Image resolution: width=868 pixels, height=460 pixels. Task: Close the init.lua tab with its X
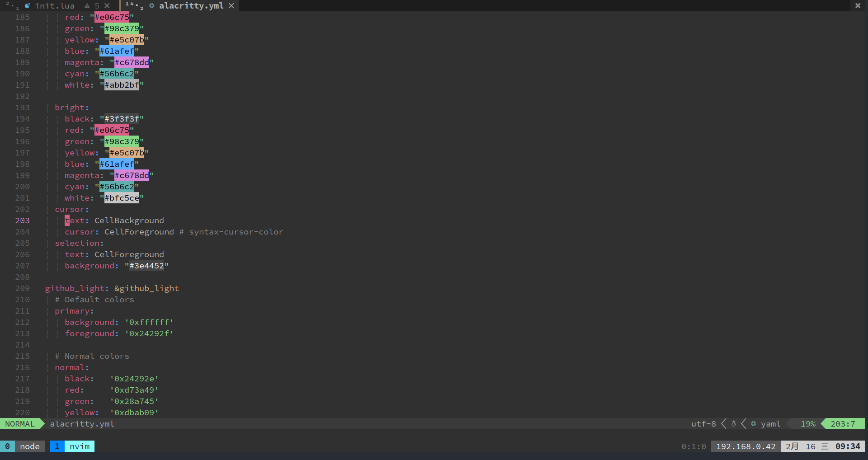click(107, 6)
